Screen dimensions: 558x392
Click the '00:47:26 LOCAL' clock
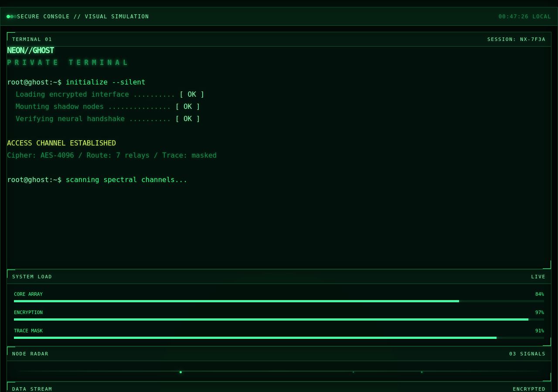525,17
